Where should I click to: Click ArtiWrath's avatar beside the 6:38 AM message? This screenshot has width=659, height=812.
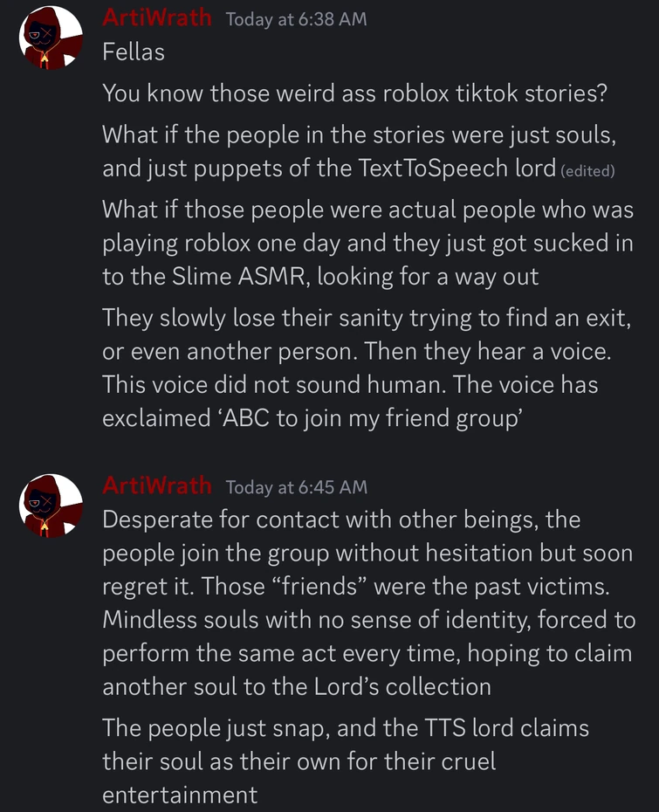[x=51, y=38]
